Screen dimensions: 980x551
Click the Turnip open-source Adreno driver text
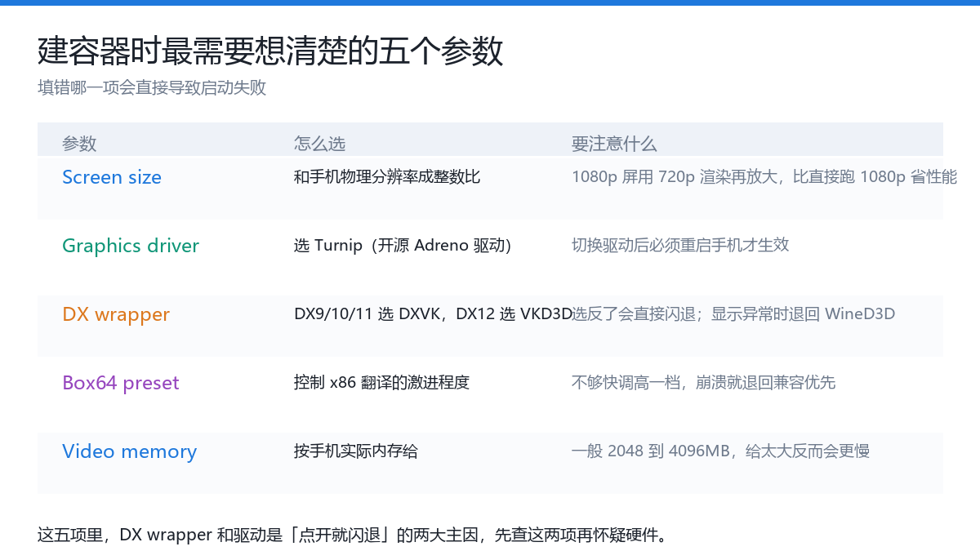point(403,245)
